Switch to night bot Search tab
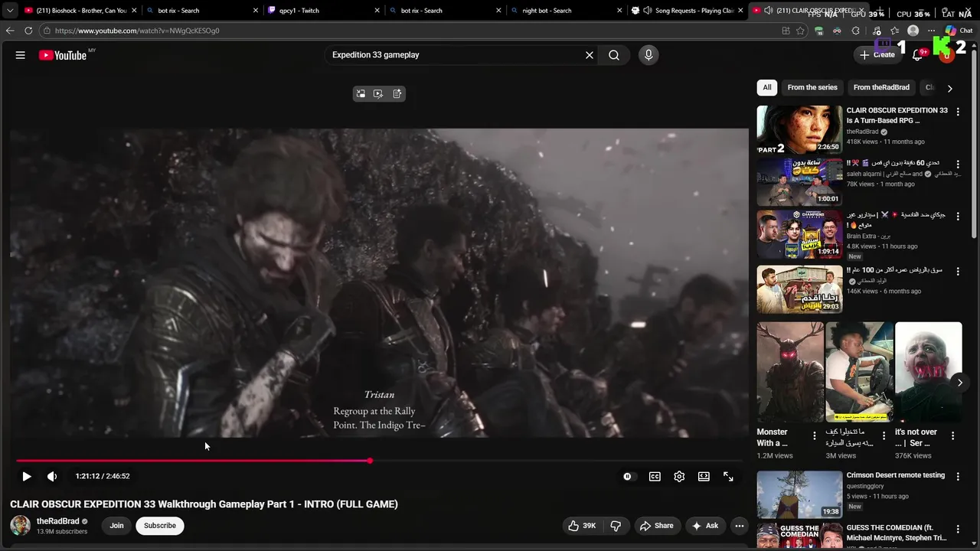Viewport: 980px width, 551px height. (x=566, y=11)
